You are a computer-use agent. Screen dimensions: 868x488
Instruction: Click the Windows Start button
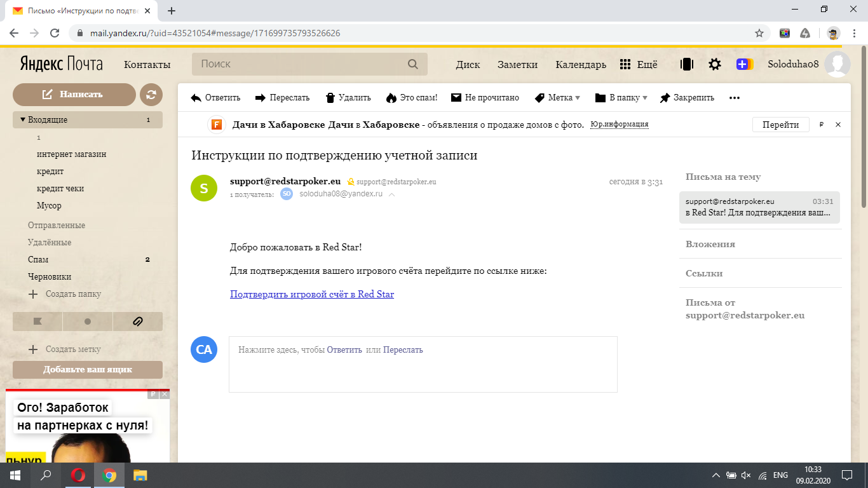click(15, 475)
